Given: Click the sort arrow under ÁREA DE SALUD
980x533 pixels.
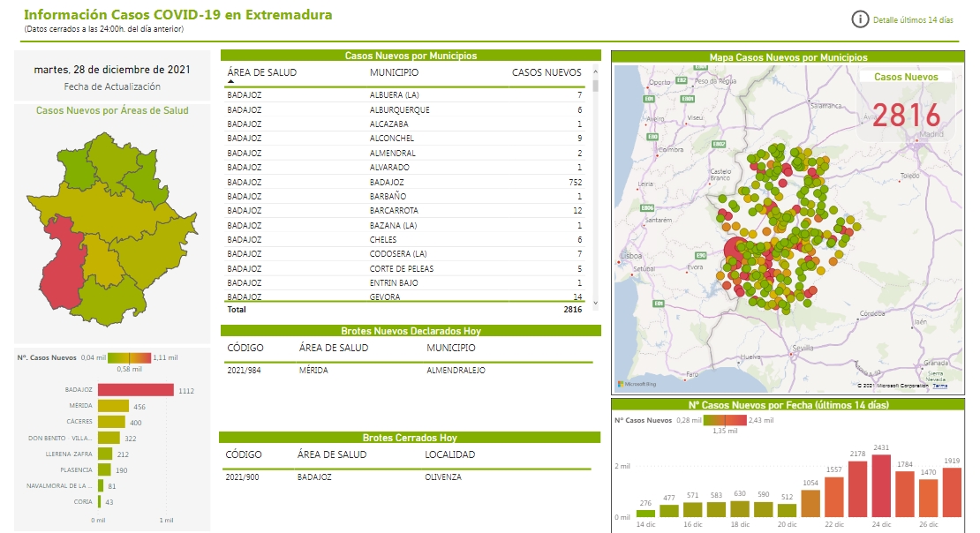Looking at the screenshot, I should coord(231,81).
